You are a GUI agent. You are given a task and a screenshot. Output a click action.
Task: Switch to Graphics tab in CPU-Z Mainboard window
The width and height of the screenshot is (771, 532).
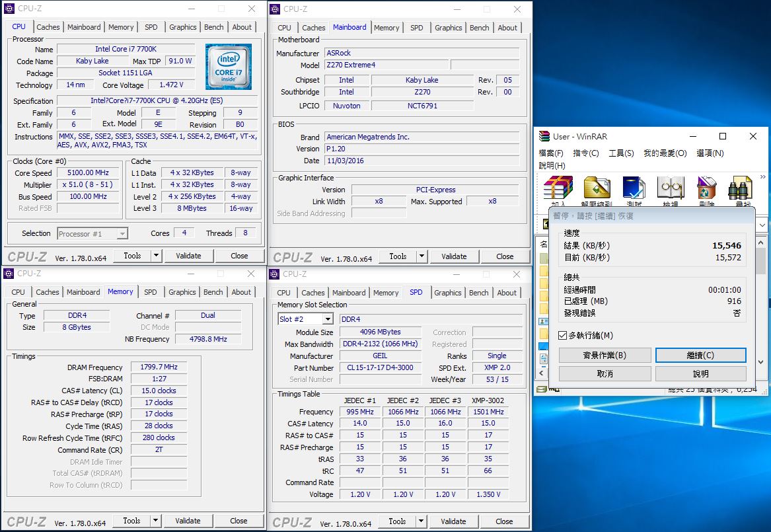click(449, 28)
